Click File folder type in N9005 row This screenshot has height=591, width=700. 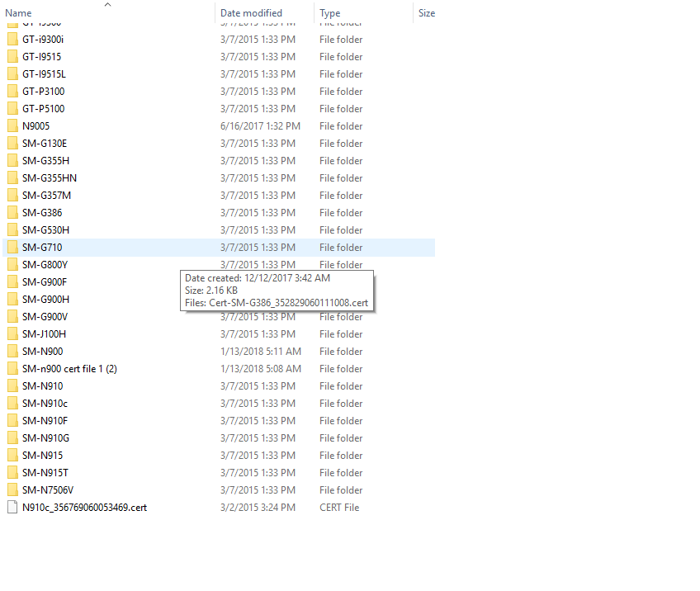[341, 126]
